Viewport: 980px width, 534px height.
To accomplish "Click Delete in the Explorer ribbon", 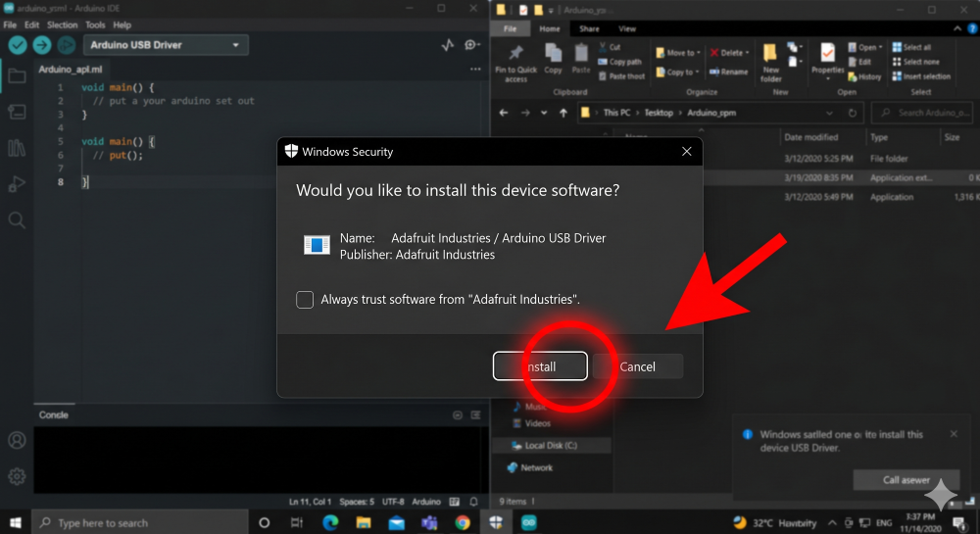I will coord(729,53).
